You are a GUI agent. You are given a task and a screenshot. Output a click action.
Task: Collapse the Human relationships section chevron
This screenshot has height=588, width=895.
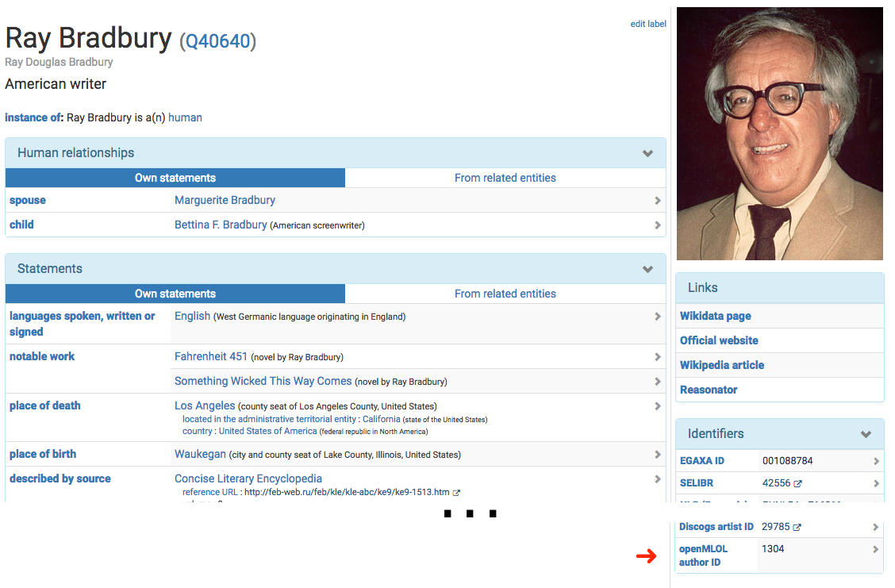(x=647, y=153)
